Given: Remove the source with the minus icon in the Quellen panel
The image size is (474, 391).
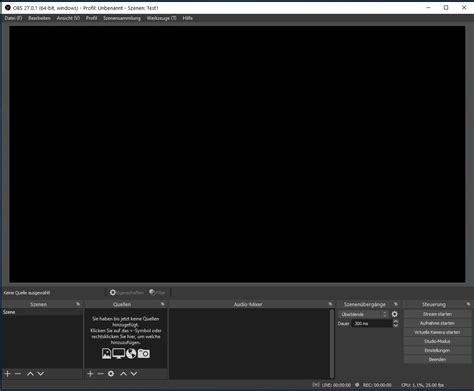Looking at the screenshot, I should 101,373.
